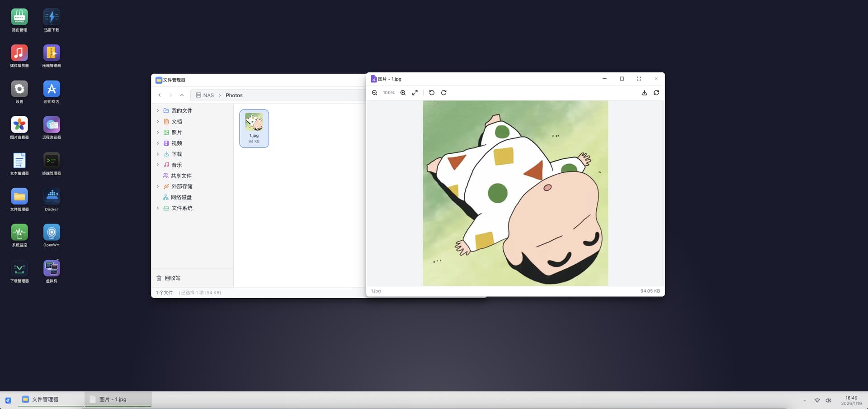Select the 1.jpg file thumbnail
868x409 pixels.
[x=254, y=128]
